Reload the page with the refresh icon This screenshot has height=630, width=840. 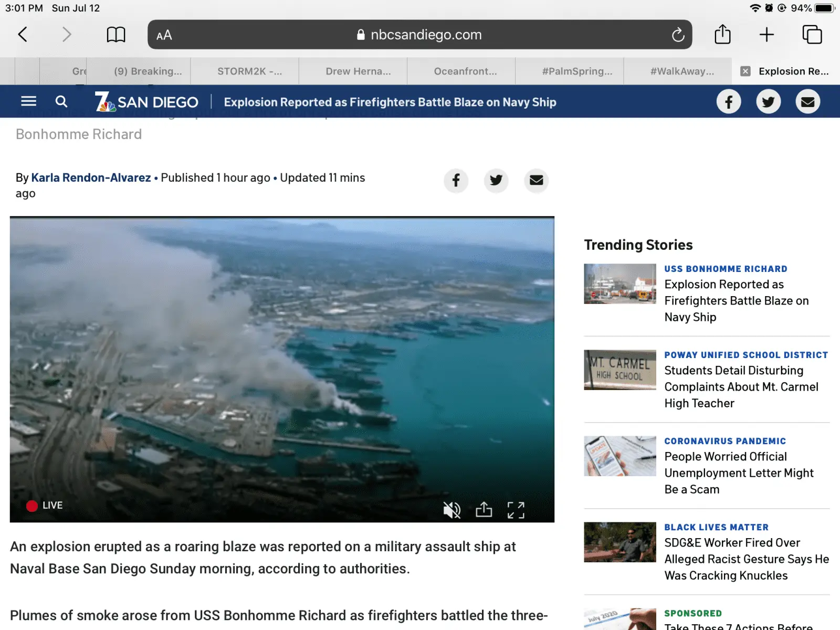(x=678, y=35)
